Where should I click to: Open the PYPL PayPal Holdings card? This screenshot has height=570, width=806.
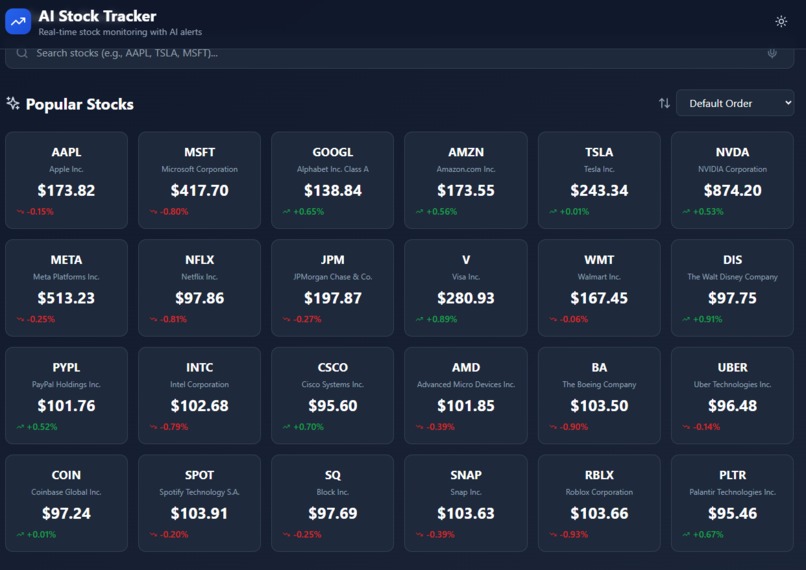coord(66,395)
